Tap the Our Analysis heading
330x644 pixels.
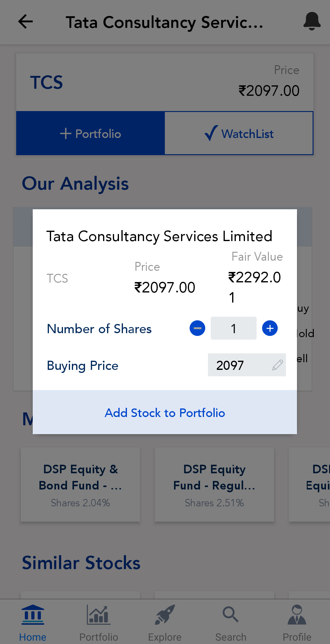tap(75, 184)
